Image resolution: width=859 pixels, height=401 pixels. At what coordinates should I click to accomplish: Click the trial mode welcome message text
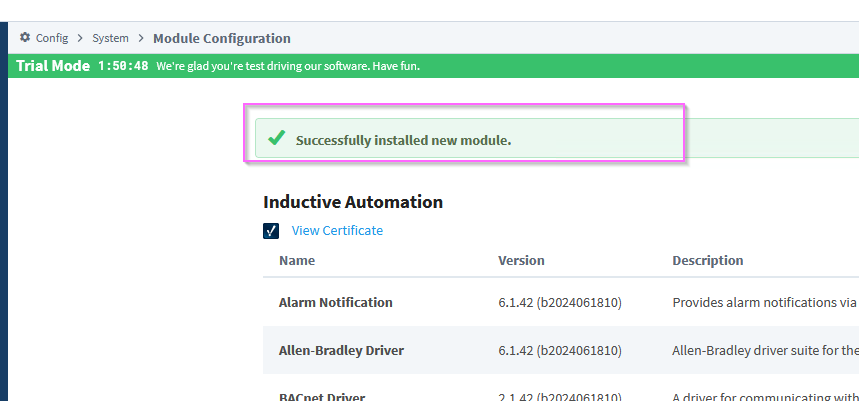[288, 66]
